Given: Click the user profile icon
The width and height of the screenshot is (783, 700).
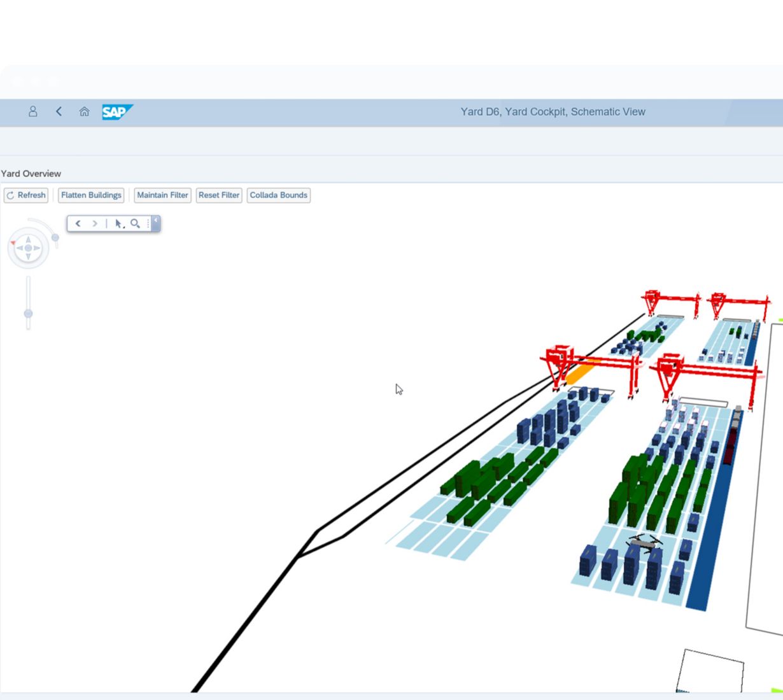Looking at the screenshot, I should (x=33, y=111).
